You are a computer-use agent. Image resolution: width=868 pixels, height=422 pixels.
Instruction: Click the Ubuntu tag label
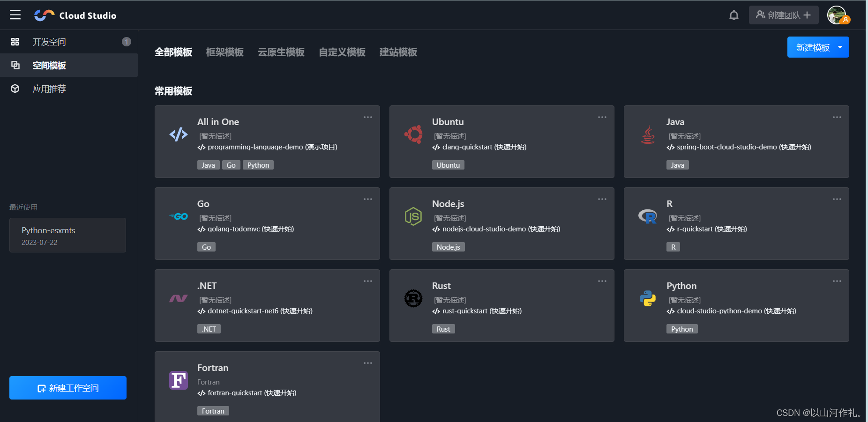click(448, 165)
